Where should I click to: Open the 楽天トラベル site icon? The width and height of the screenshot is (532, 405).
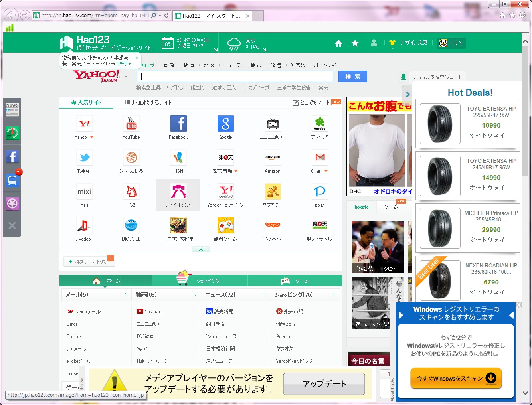pyautogui.click(x=320, y=225)
